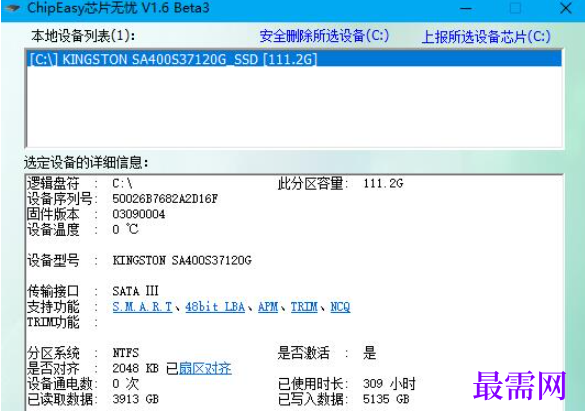Click the 0 ℃ device temperature value
Image resolution: width=585 pixels, height=417 pixels.
(x=125, y=229)
